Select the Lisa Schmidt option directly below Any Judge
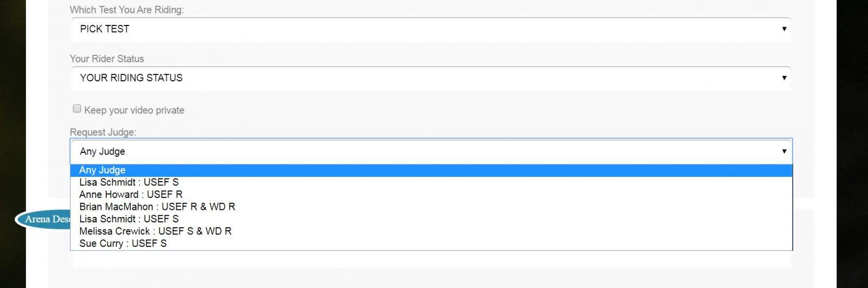The width and height of the screenshot is (868, 288). click(129, 182)
